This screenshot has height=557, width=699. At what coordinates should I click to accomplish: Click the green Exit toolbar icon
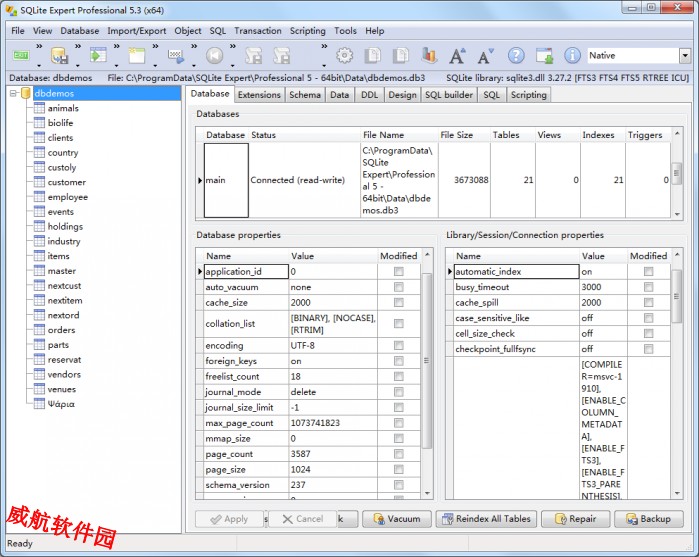pos(21,55)
